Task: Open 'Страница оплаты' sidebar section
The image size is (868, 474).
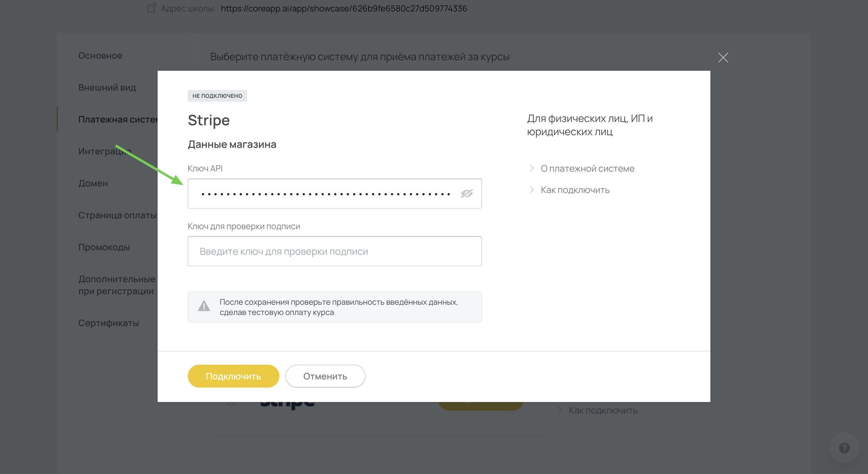Action: click(117, 215)
